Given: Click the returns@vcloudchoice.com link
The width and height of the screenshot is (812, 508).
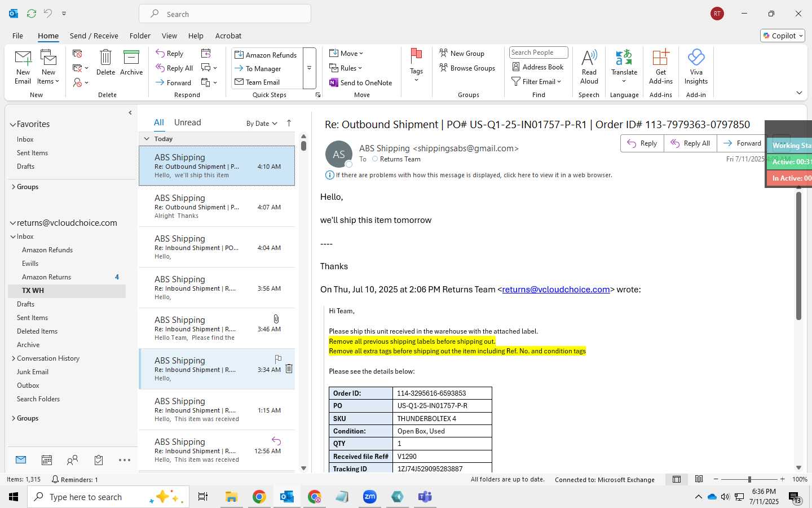Looking at the screenshot, I should tap(556, 290).
